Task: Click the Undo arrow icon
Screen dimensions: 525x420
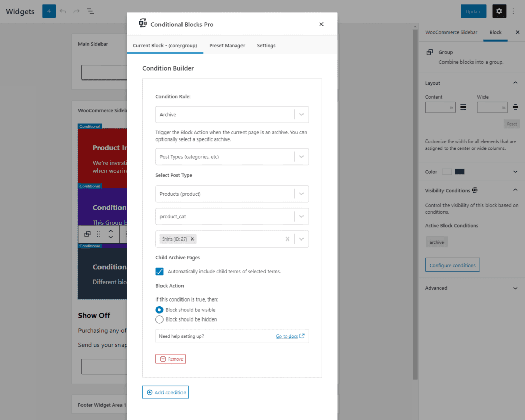Action: (63, 11)
